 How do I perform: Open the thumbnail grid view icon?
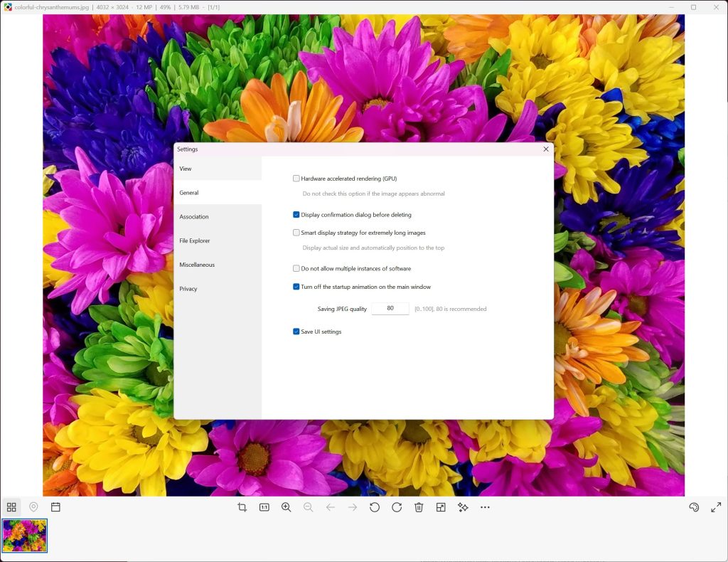coord(11,507)
